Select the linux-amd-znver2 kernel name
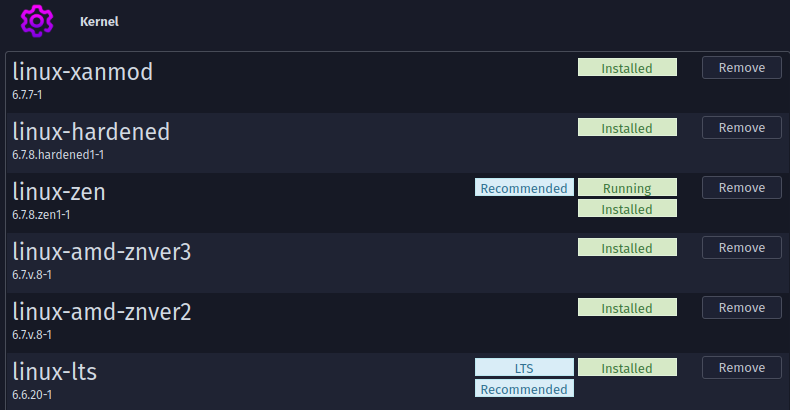This screenshot has height=410, width=790. click(x=101, y=312)
